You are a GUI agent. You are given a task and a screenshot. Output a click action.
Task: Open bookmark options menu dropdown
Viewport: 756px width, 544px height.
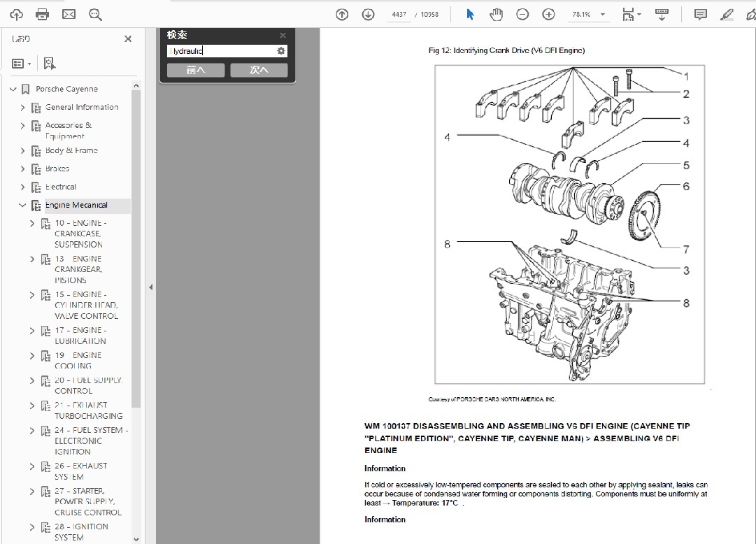22,64
